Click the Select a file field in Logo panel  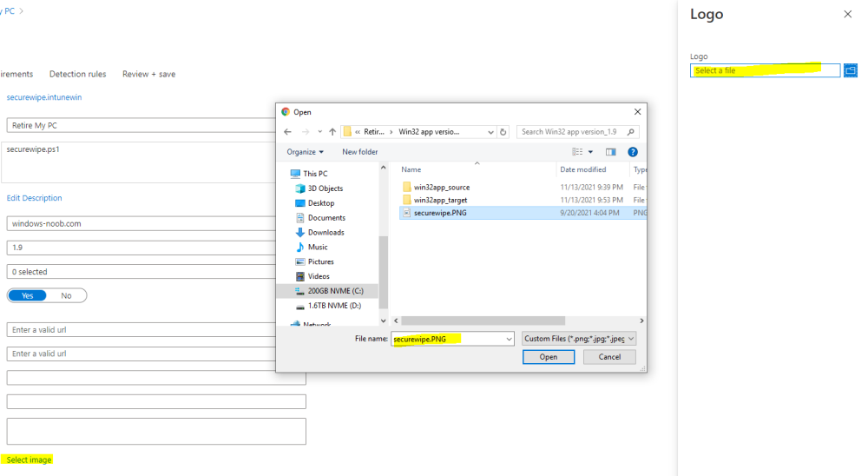[x=765, y=70]
